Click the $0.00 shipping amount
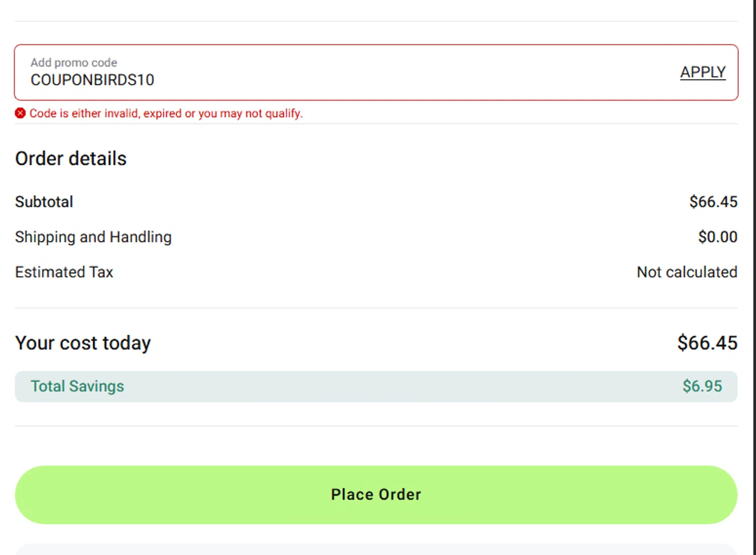Screen dimensions: 756x555 coord(717,237)
